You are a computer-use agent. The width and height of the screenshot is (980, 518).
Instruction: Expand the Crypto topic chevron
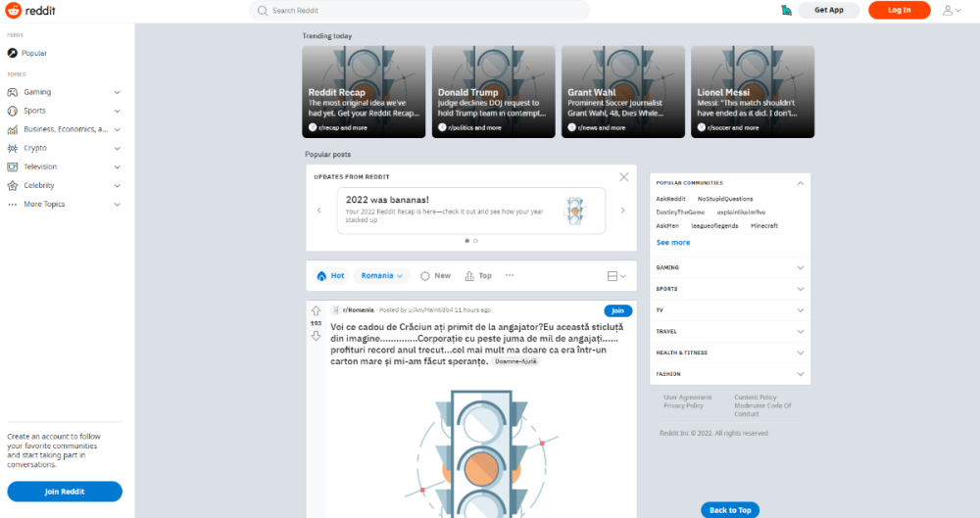(117, 149)
